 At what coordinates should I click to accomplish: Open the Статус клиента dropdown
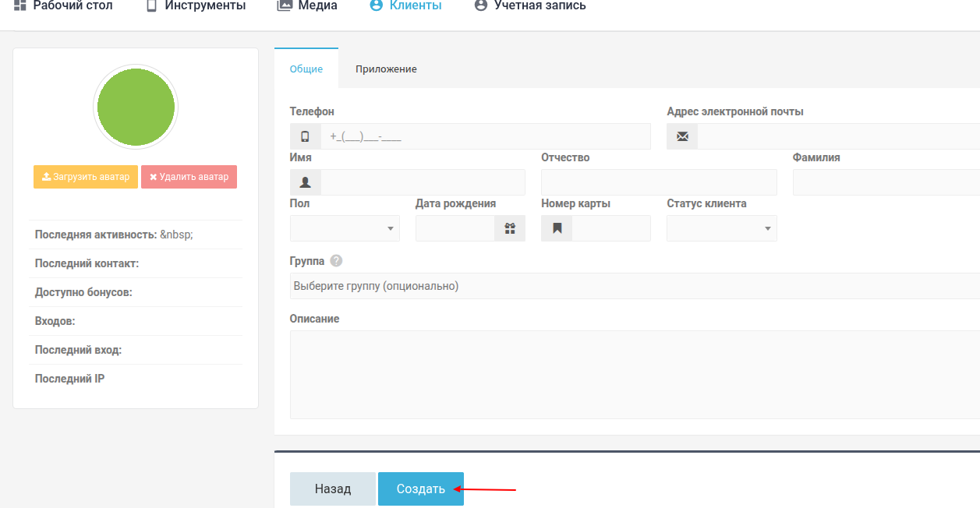tap(722, 228)
